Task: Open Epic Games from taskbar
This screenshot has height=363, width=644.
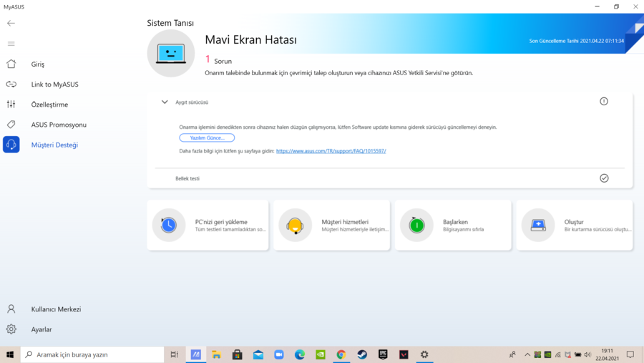Action: [383, 354]
